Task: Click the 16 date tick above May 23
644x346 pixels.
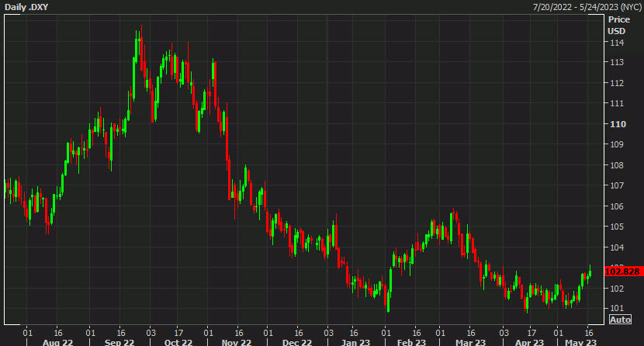Action: click(x=589, y=333)
